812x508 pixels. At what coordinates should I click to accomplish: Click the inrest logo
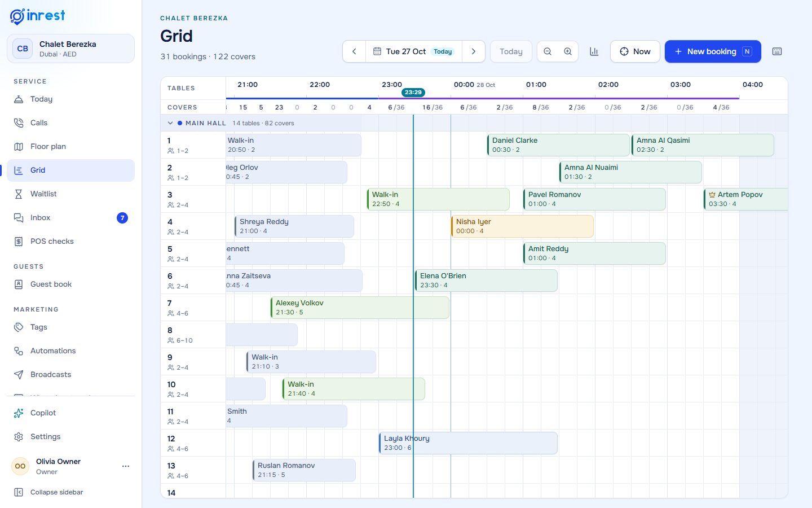(37, 16)
